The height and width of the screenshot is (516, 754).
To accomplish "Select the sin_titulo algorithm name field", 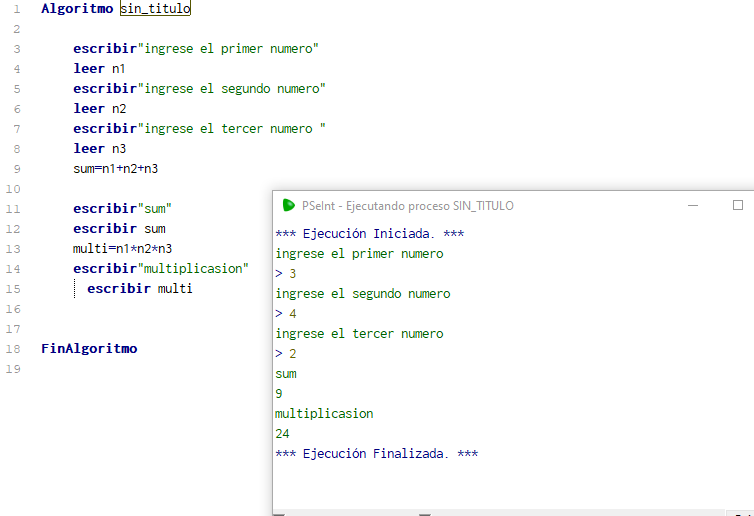I will (x=154, y=9).
